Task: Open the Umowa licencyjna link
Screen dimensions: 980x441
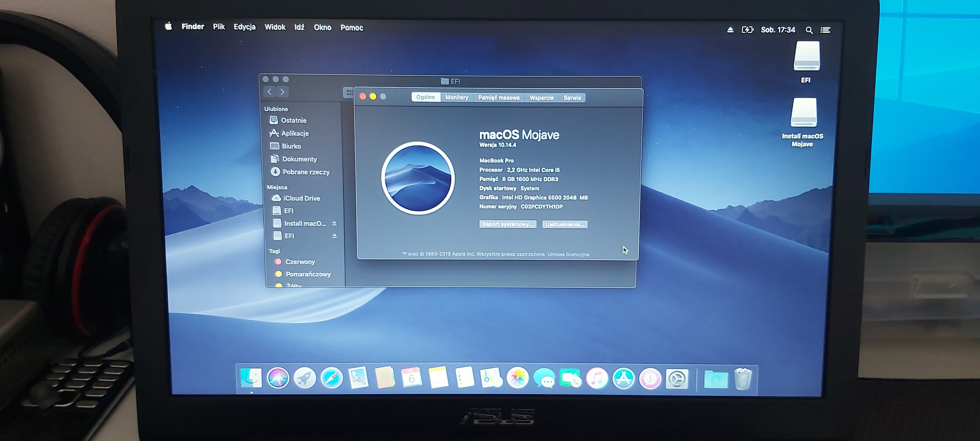Action: click(x=568, y=254)
